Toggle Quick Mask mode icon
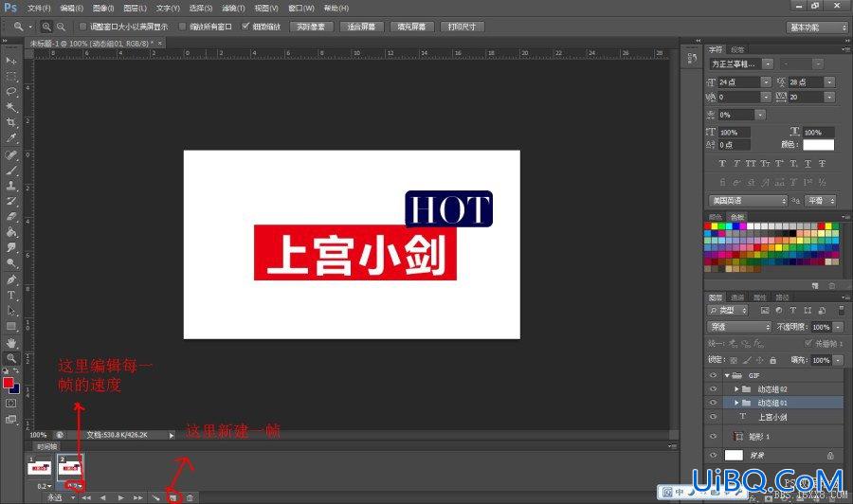This screenshot has height=504, width=853. coord(10,404)
